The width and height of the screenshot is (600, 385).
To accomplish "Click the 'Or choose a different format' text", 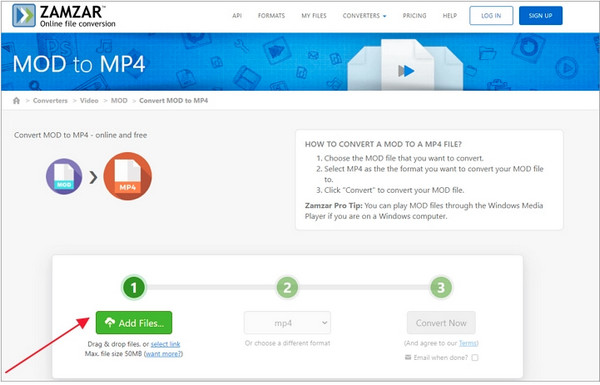I will point(287,343).
